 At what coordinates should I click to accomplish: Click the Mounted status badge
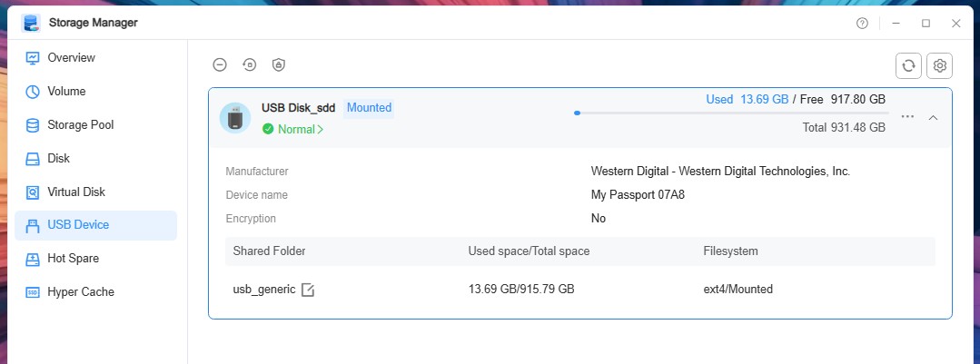coord(369,107)
